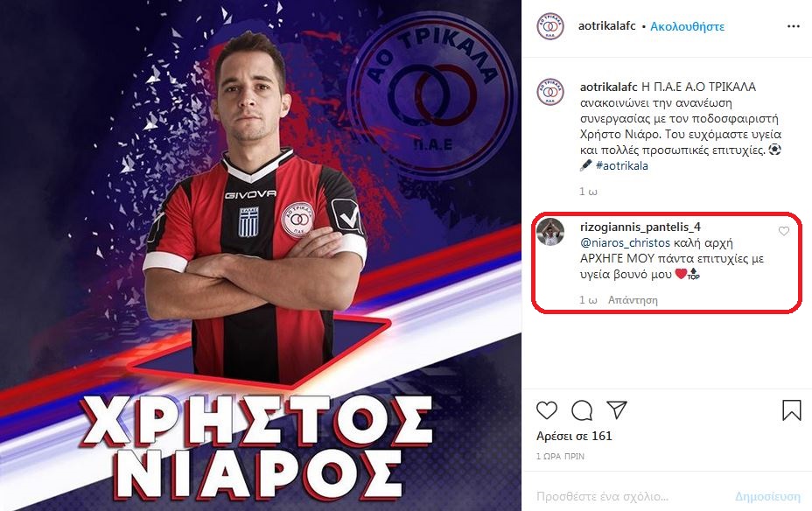This screenshot has height=511, width=812.
Task: Open the comment speech bubble icon
Action: tap(582, 410)
